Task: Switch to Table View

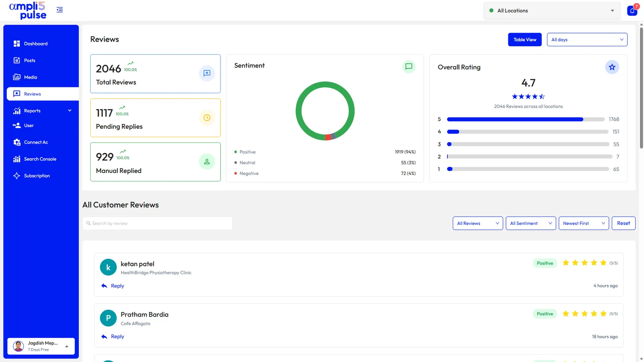Action: [x=525, y=39]
